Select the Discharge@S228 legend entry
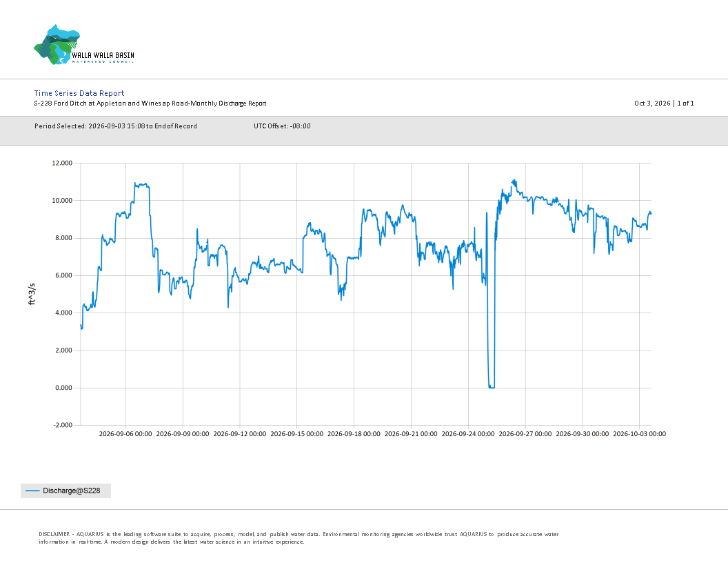 [x=65, y=491]
